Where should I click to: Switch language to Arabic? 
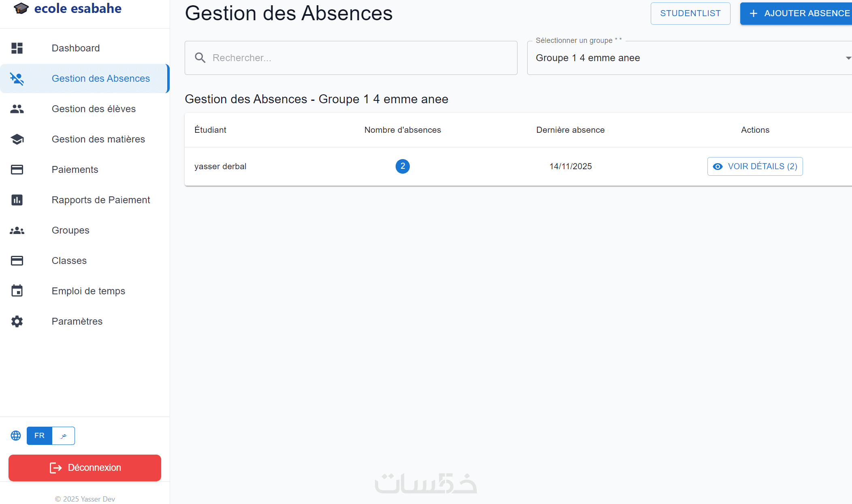click(x=64, y=436)
